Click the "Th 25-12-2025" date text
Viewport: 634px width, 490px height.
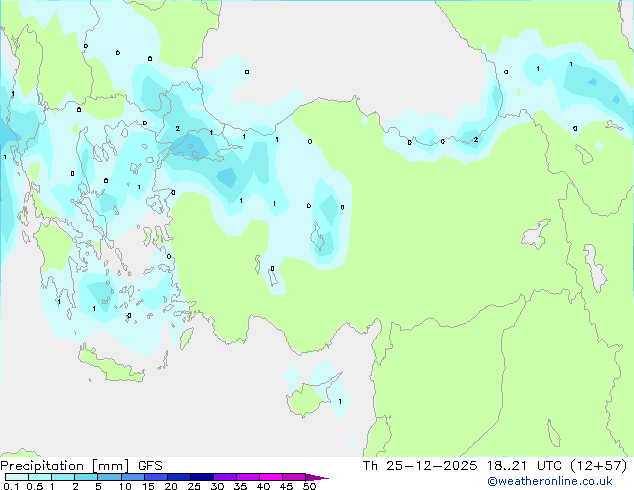(x=420, y=466)
